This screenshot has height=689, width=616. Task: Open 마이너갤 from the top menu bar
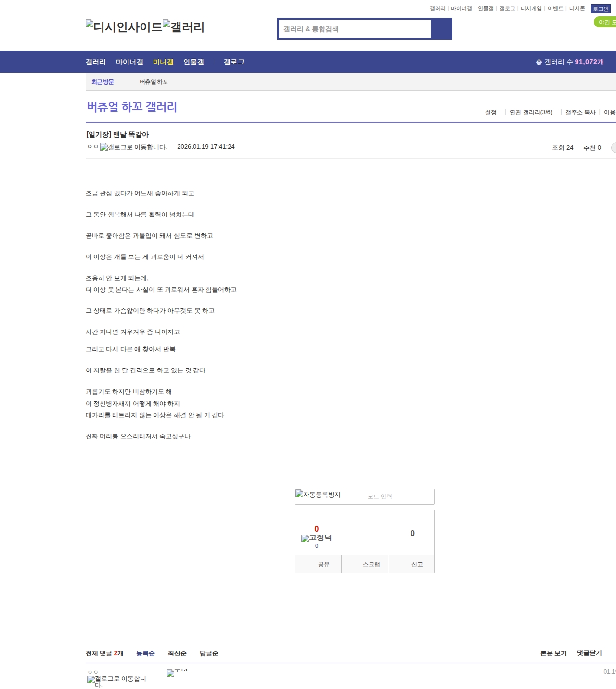click(129, 62)
